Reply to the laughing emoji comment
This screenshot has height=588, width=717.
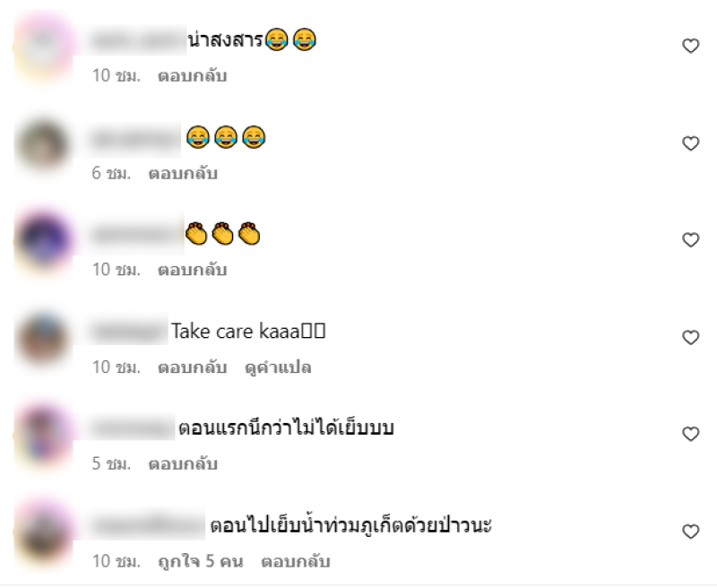click(x=183, y=173)
